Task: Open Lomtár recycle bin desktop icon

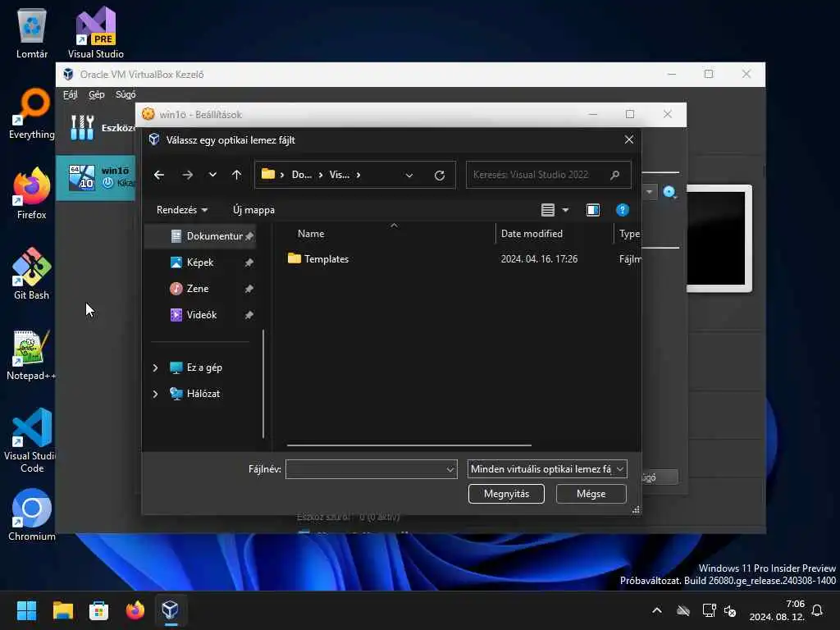Action: click(x=32, y=33)
